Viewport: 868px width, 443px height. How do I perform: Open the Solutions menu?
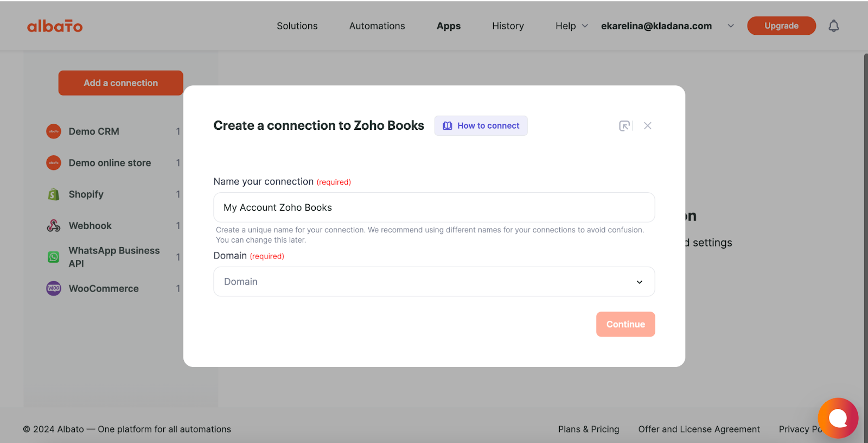(x=297, y=26)
